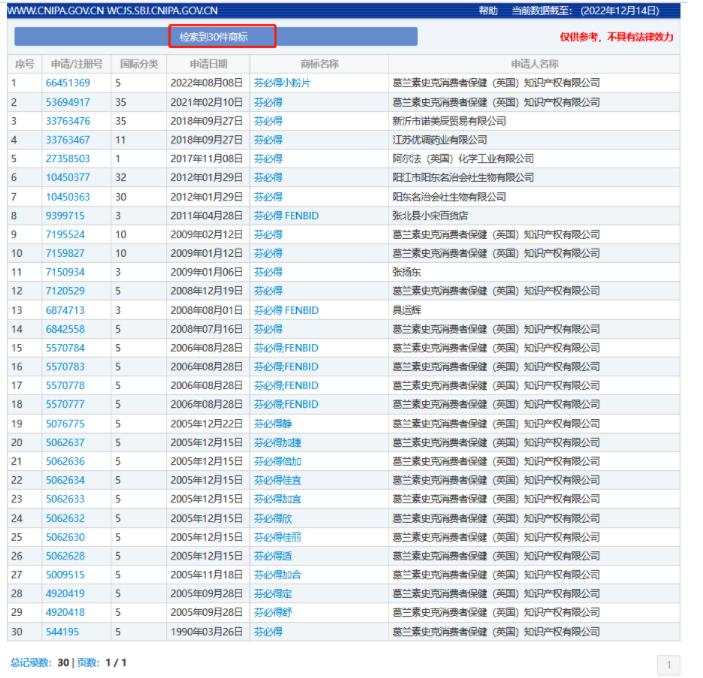
Task: Open registration number 5570778
Action: (x=65, y=386)
